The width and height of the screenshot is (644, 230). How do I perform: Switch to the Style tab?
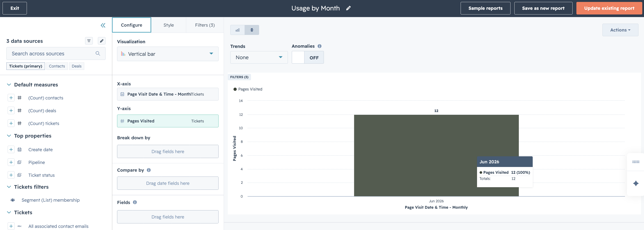(168, 25)
